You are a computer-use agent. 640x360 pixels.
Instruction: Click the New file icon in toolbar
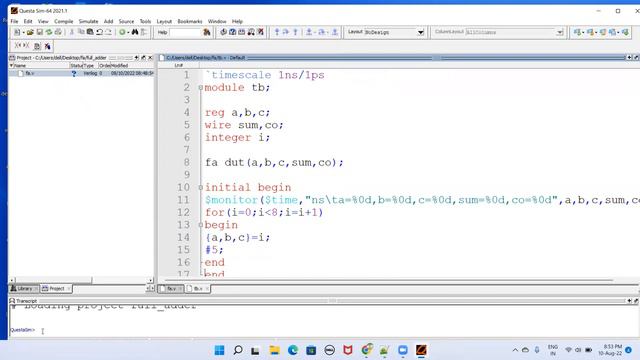(17, 32)
